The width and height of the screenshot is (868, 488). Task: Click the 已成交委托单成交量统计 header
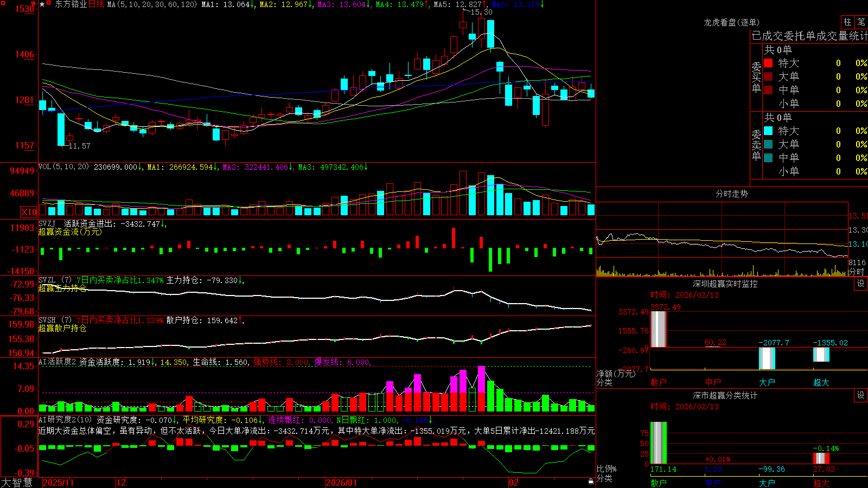(809, 36)
